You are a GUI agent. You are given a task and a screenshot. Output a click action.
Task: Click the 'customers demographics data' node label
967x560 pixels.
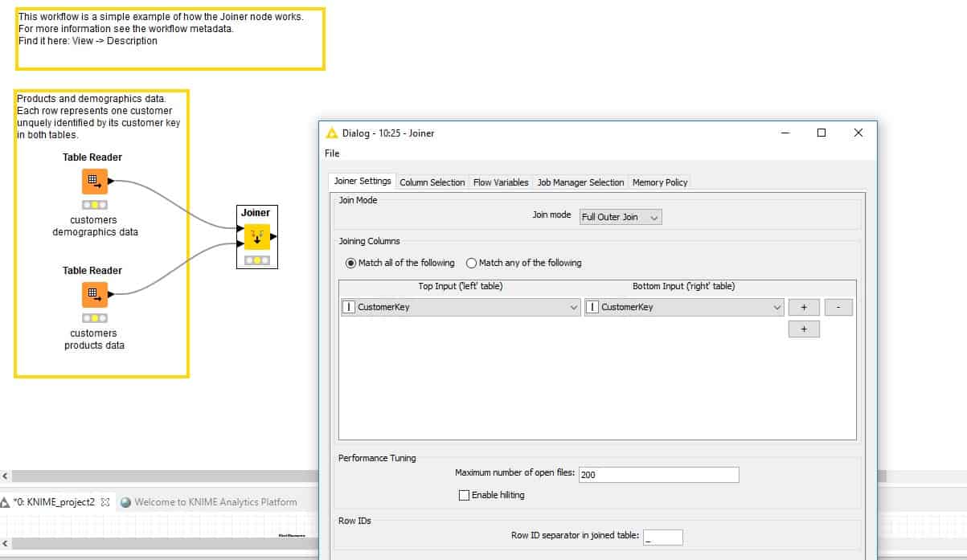[95, 226]
